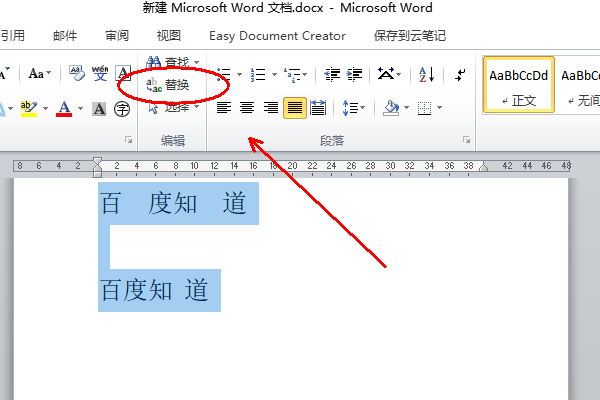Apply Distributed alignment

coord(318,108)
